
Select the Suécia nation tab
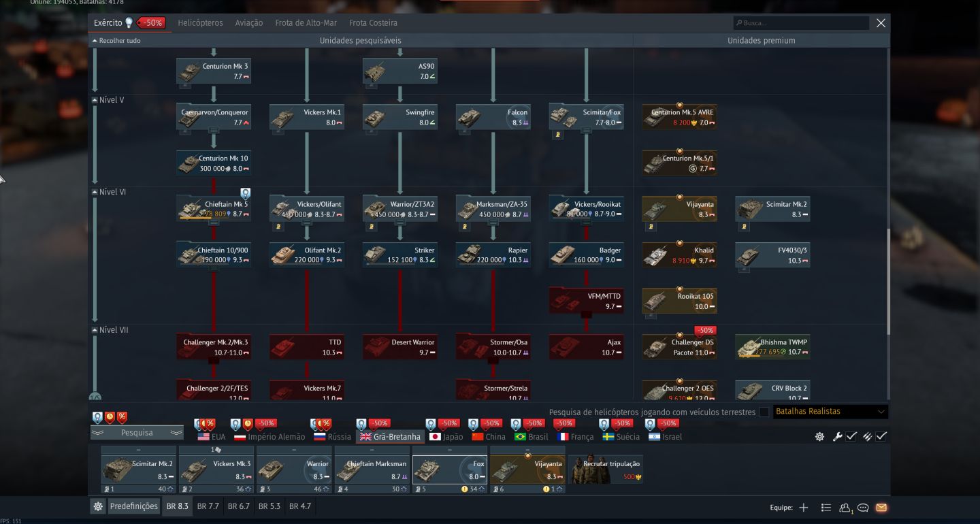(x=621, y=437)
